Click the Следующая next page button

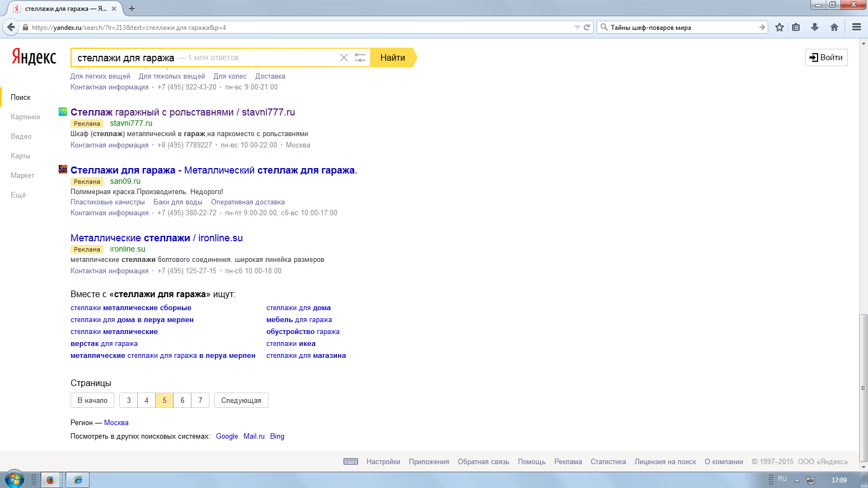[x=241, y=400]
